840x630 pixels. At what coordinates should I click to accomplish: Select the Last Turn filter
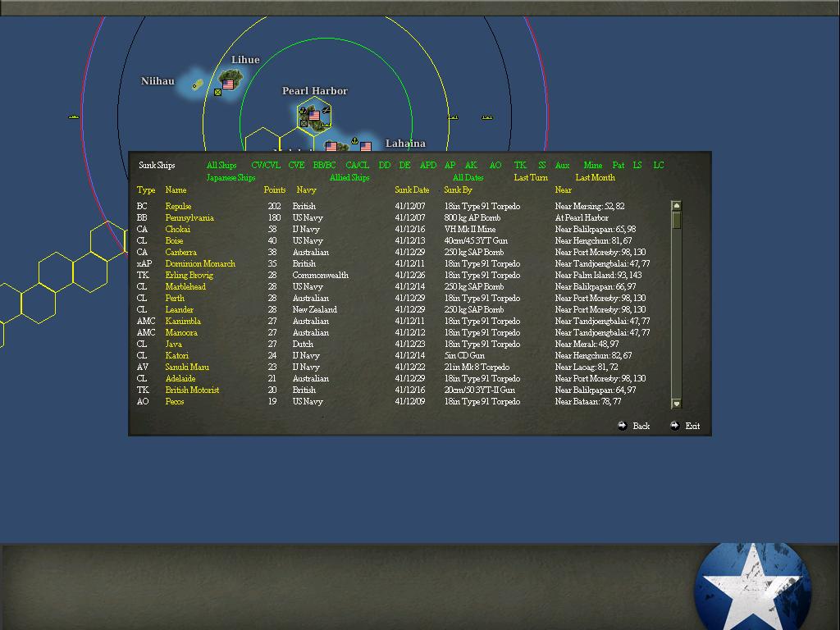point(531,177)
